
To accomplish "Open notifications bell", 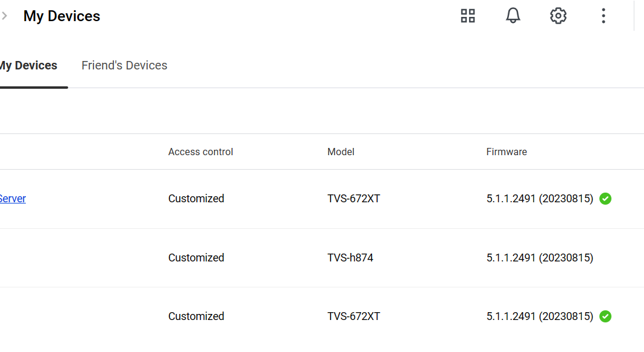I will coord(513,16).
